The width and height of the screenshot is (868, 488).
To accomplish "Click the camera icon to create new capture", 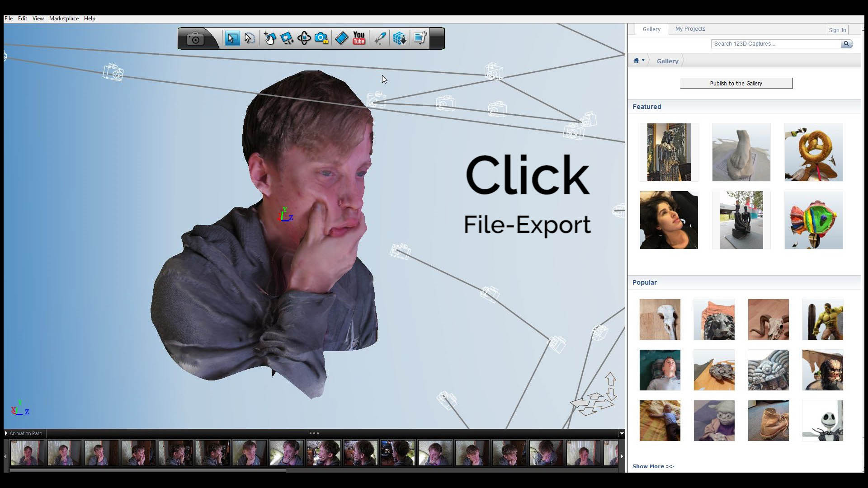I will (195, 38).
